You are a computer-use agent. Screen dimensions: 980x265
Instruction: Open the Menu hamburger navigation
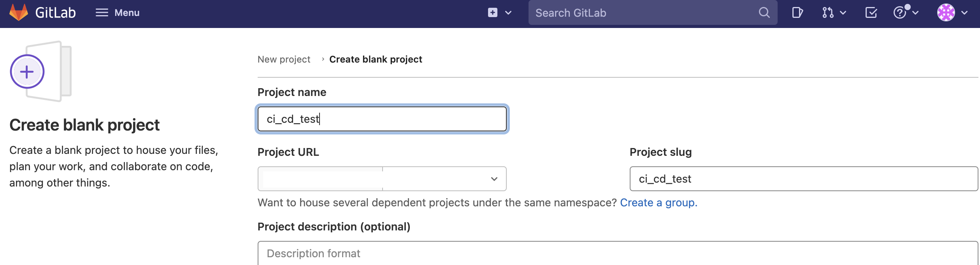click(118, 13)
